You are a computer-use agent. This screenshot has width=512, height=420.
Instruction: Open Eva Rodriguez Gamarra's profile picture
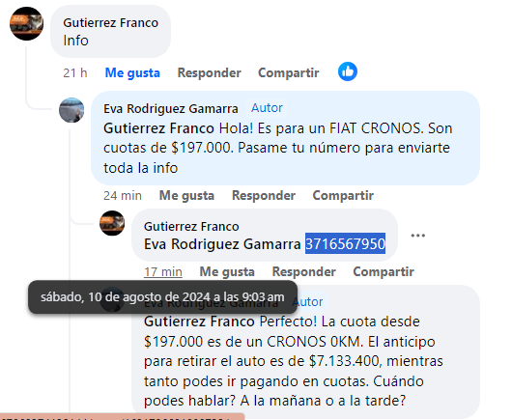tap(71, 110)
